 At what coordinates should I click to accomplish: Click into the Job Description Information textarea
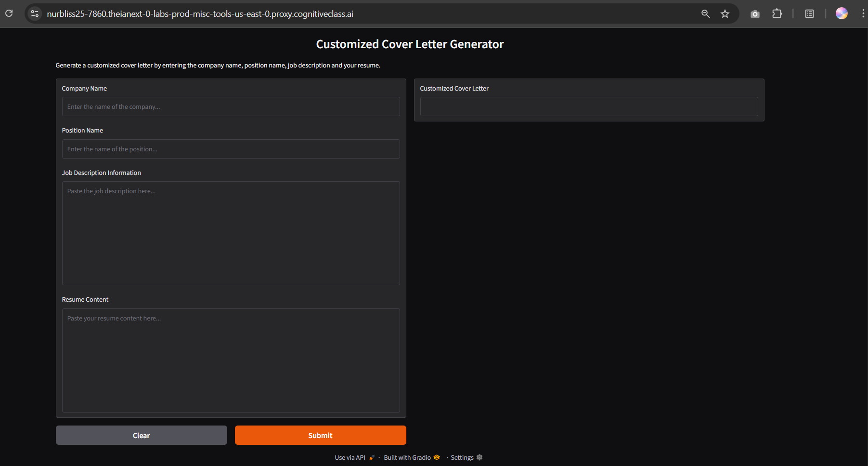pos(231,233)
